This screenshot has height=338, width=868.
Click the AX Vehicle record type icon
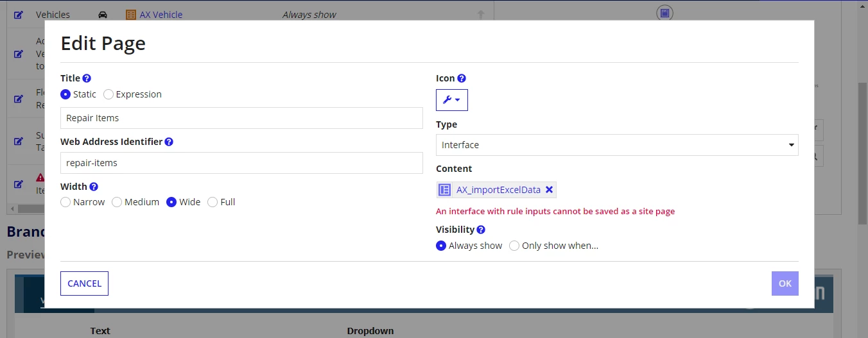tap(131, 15)
